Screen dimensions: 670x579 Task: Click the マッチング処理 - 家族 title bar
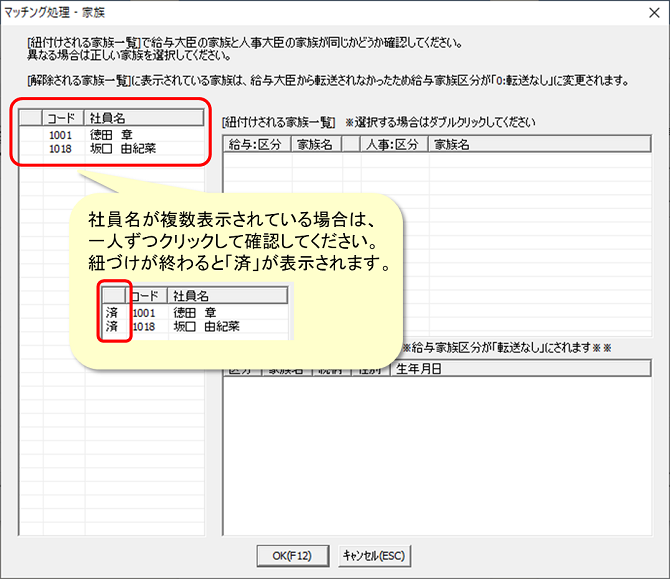tap(300, 12)
